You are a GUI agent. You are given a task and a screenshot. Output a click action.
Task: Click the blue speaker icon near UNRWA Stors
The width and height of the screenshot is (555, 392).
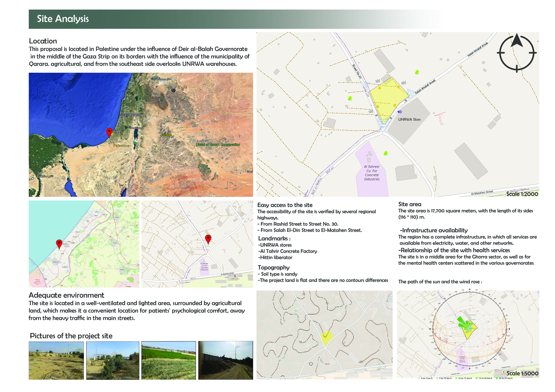tap(400, 112)
